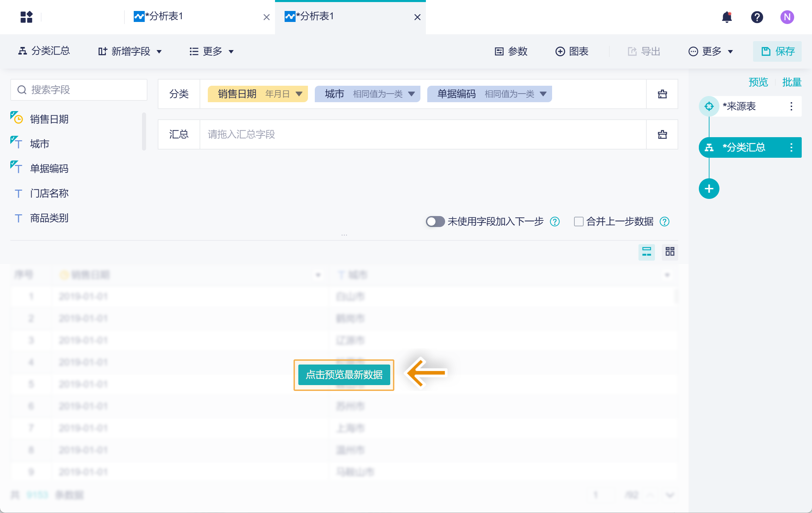Open the 参数 panel
812x513 pixels.
(x=511, y=51)
